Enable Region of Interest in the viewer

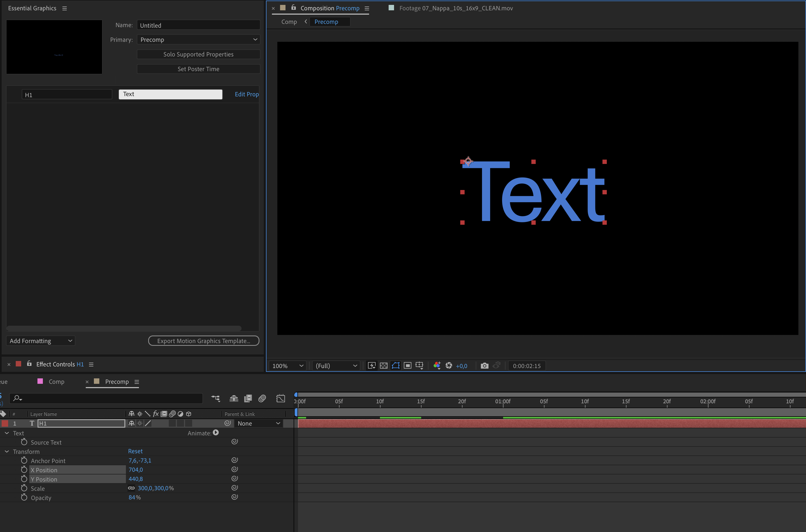point(407,365)
